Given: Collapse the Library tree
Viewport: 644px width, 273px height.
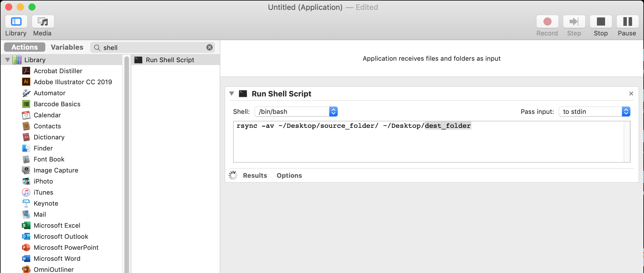Looking at the screenshot, I should pyautogui.click(x=8, y=60).
